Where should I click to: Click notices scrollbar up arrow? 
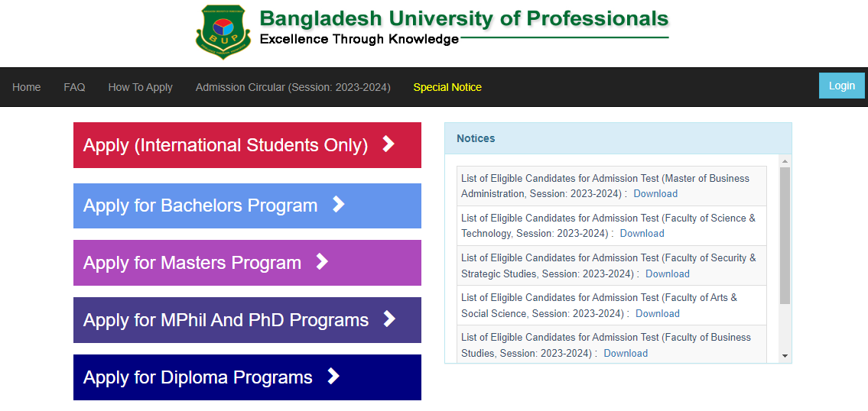point(785,161)
